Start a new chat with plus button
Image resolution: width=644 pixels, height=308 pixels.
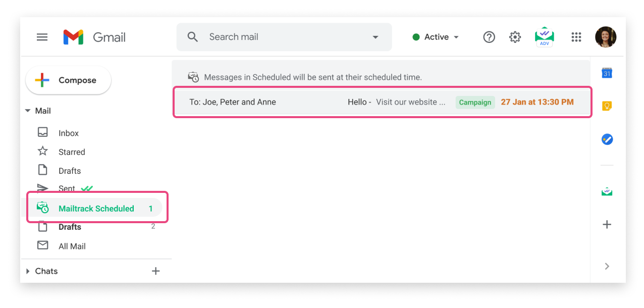(155, 271)
